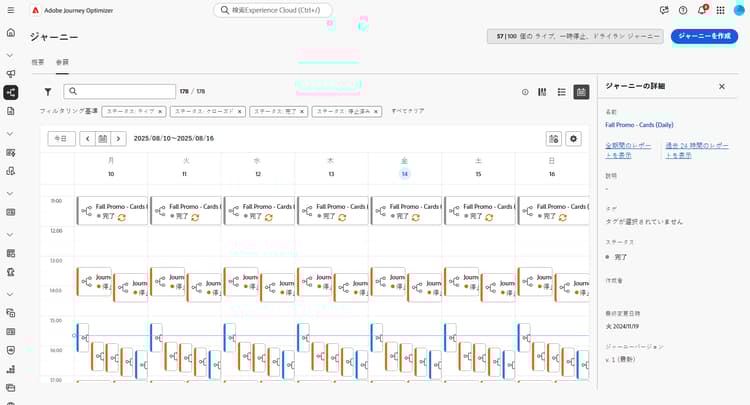Open the notifications bell
Viewport: 750px width, 405px height.
[x=702, y=10]
